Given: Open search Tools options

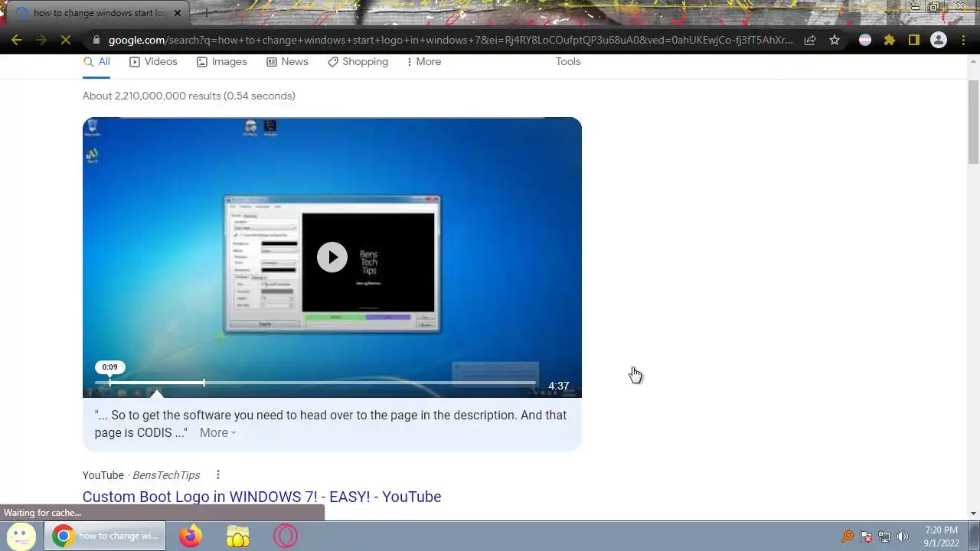Looking at the screenshot, I should pyautogui.click(x=568, y=62).
